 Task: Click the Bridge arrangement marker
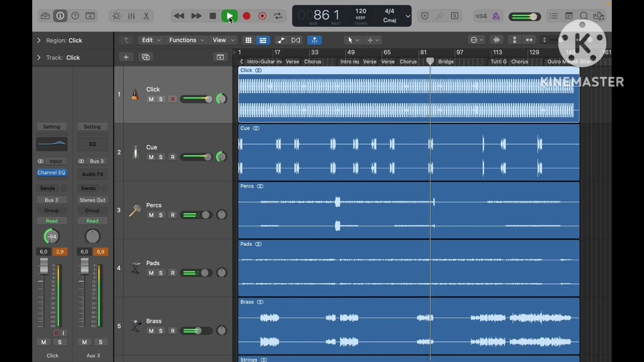pos(446,62)
